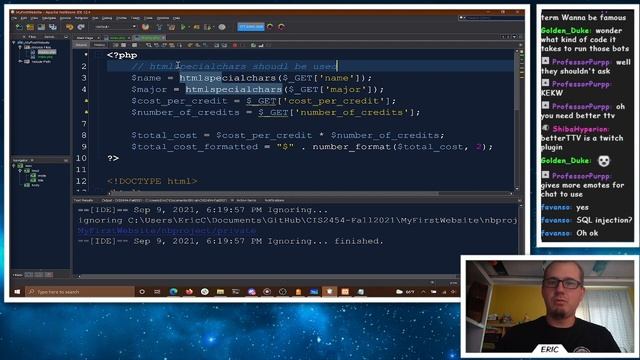This screenshot has height=360, width=640.
Task: Switch to the Notifications tab
Action: (x=274, y=200)
